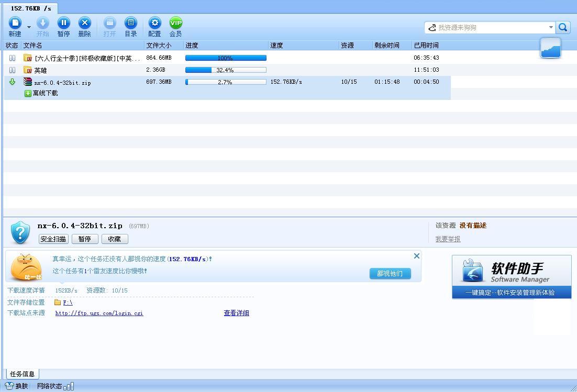
Task: Pause the 六人行全十季 task
Action: 12,58
